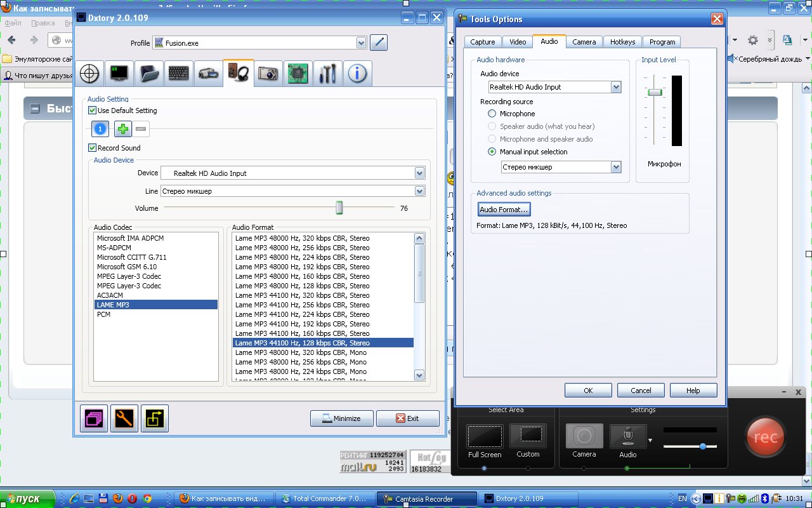Screen dimensions: 812x508
Task: Open Dxtory movie camcorder tab
Action: click(209, 74)
